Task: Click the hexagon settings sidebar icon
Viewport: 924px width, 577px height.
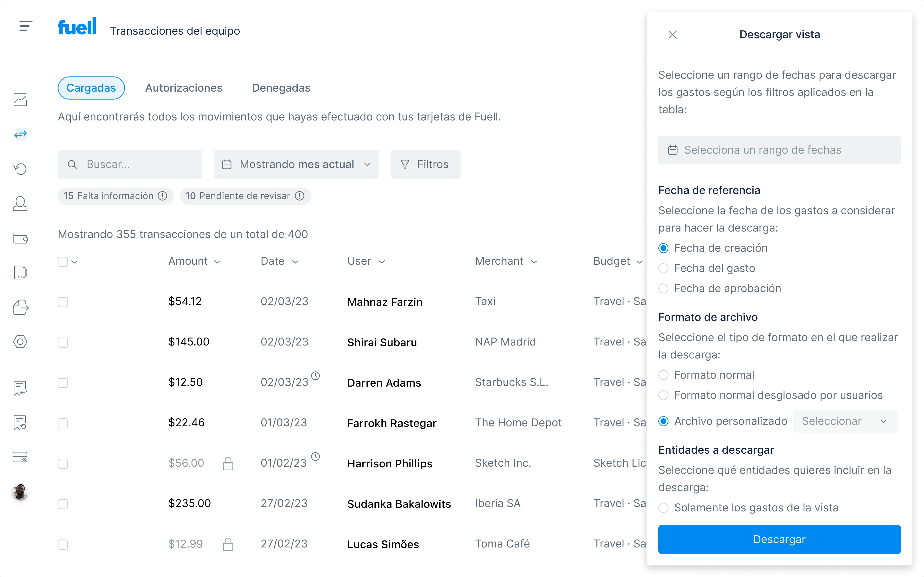Action: [20, 342]
